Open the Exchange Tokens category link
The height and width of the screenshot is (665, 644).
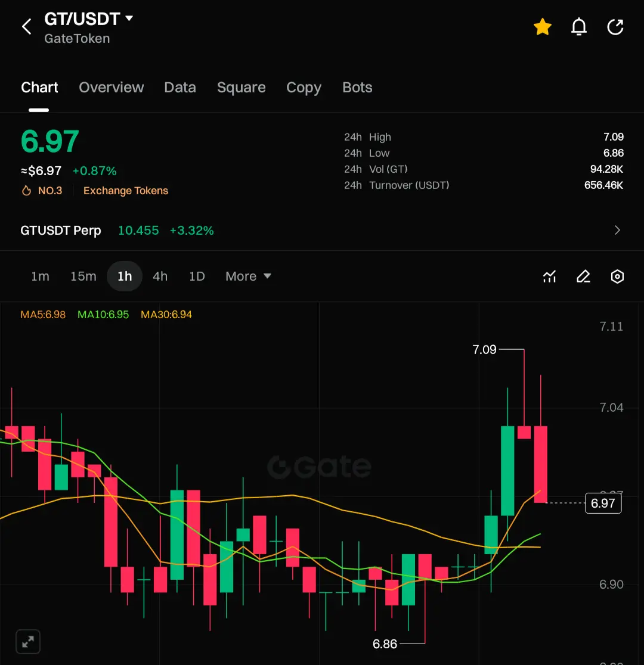126,191
